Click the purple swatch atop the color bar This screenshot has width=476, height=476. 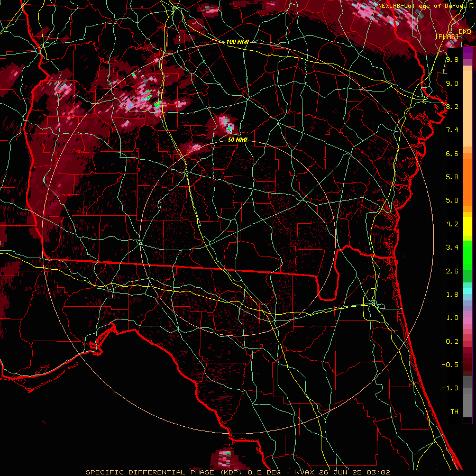pyautogui.click(x=467, y=53)
